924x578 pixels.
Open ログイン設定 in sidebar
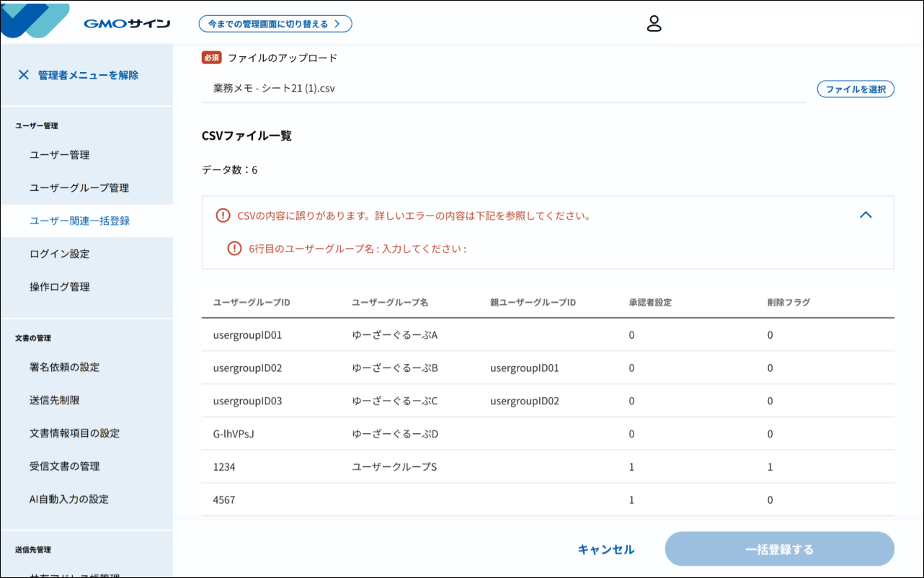click(60, 254)
